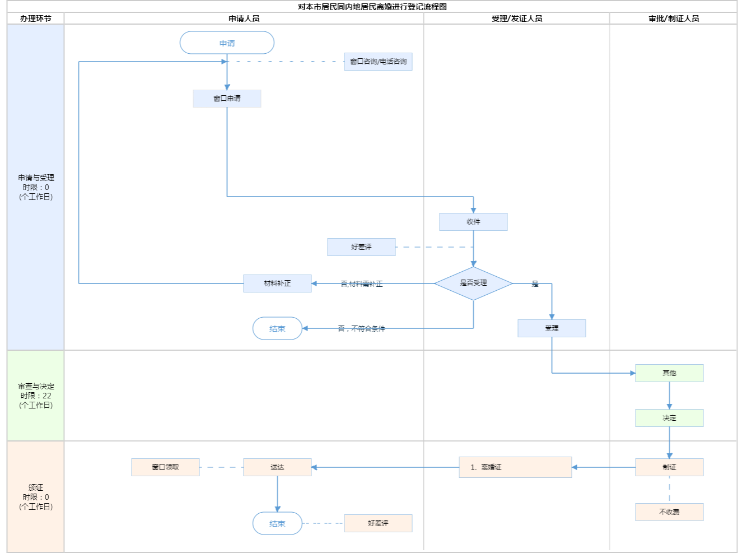Click the 送达 delivery box
This screenshot has height=553, width=756.
pyautogui.click(x=277, y=467)
